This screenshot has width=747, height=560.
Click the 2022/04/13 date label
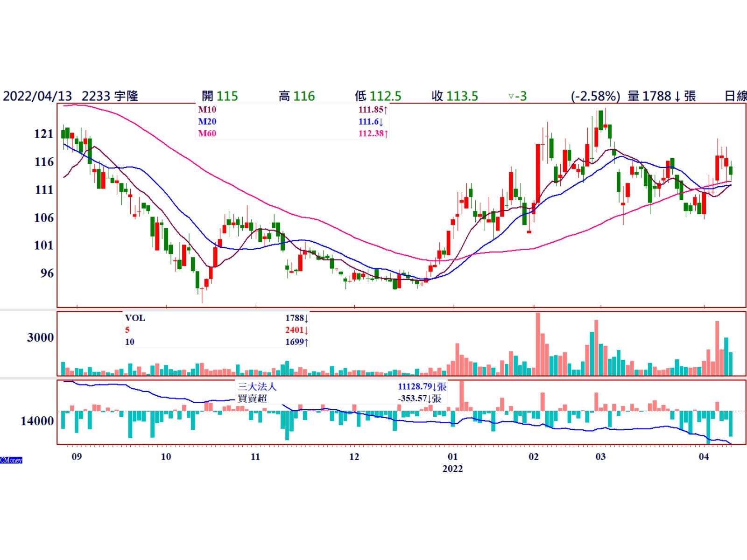37,96
